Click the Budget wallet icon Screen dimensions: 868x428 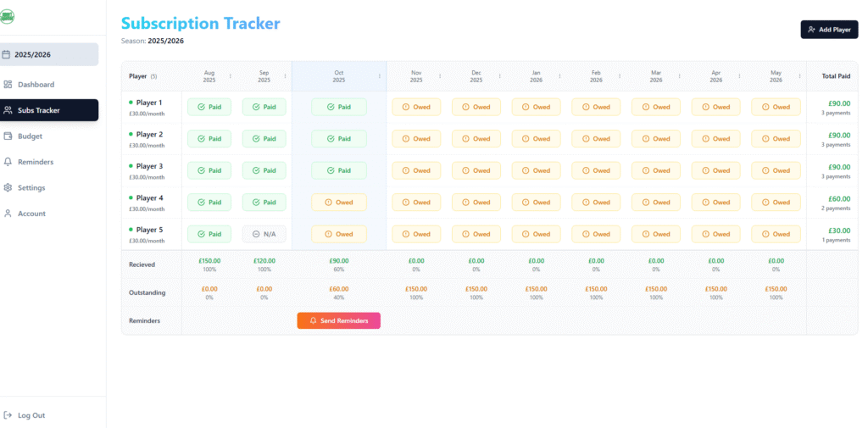(8, 136)
